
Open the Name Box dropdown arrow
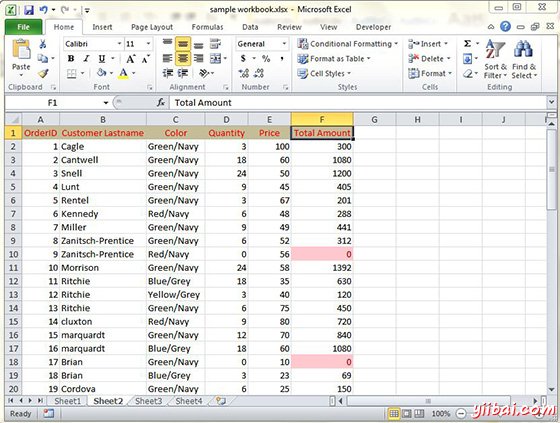point(106,103)
